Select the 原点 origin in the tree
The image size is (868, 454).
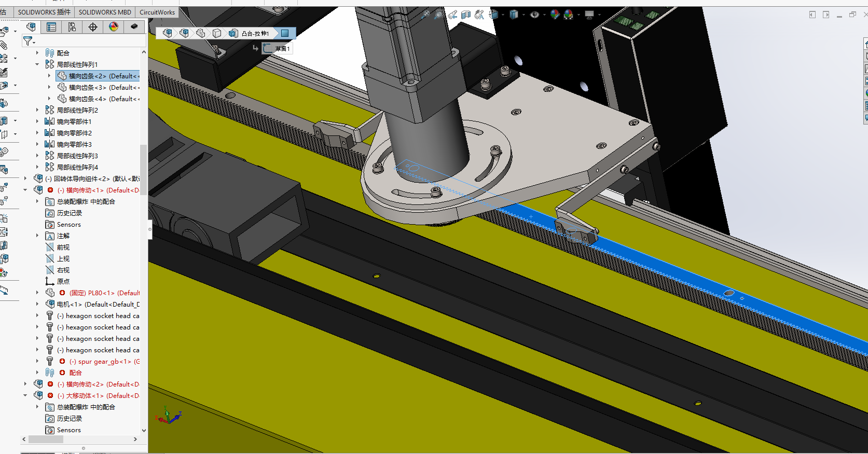pos(58,281)
